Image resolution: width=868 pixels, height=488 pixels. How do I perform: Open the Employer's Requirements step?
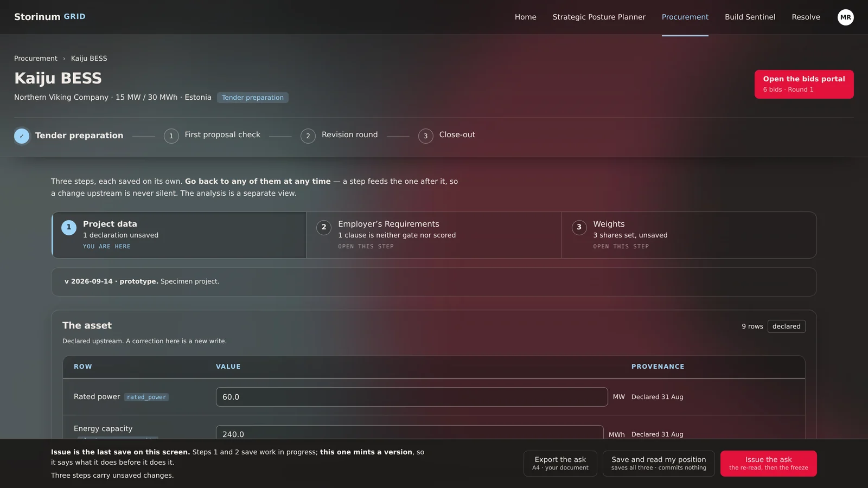434,235
